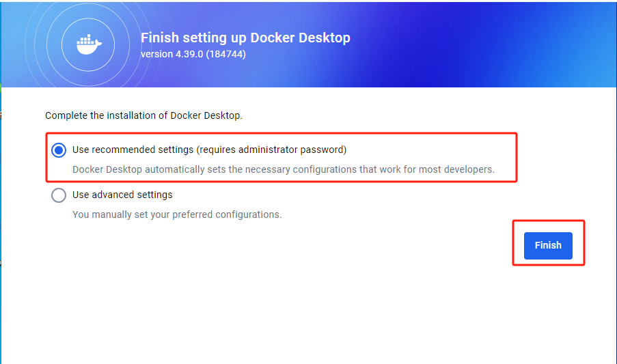This screenshot has width=617, height=364.
Task: Click the word 'Finish' in the header title
Action: pos(160,38)
